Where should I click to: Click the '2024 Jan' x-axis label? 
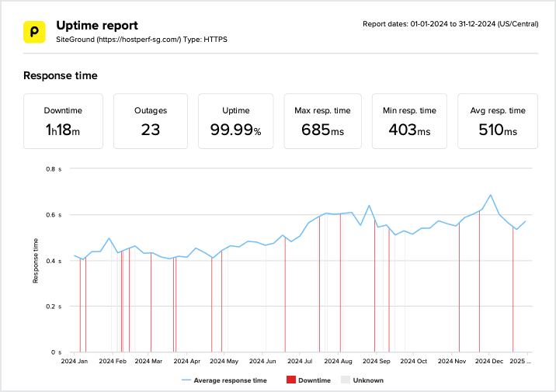tap(74, 361)
